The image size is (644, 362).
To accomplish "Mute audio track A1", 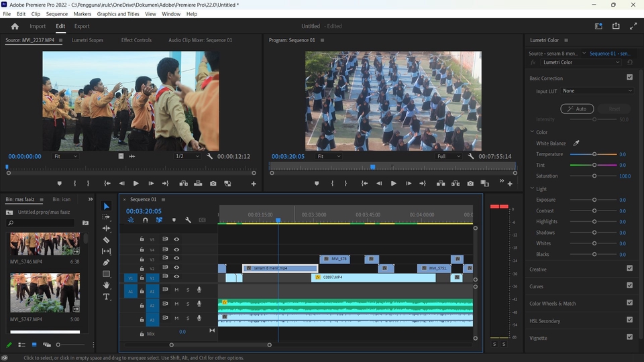I will tap(176, 290).
